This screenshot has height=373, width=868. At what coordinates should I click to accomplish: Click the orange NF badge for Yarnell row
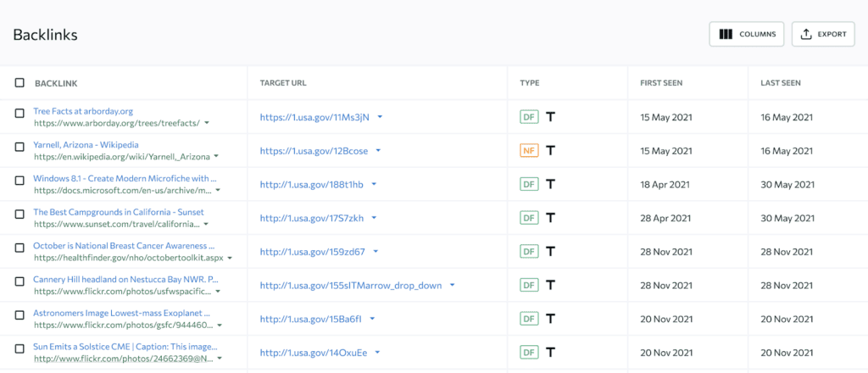(x=529, y=151)
